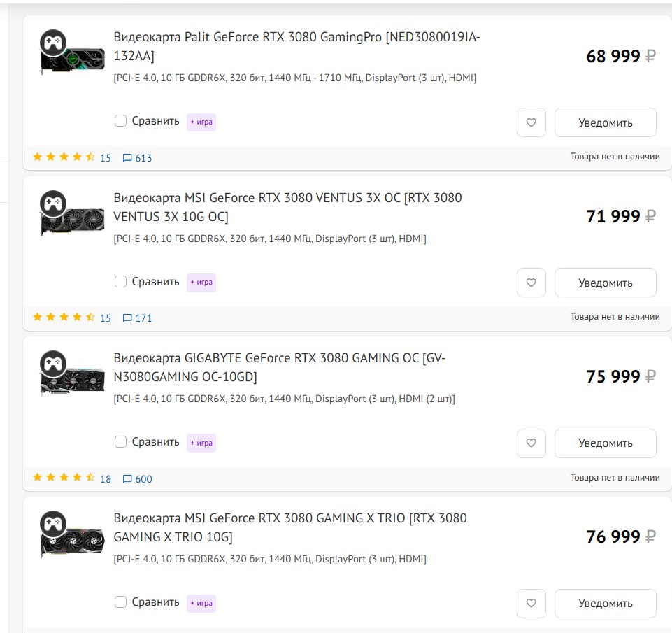
Task: Click Товара нет в наличии under MSI VENTUS
Action: 615,317
